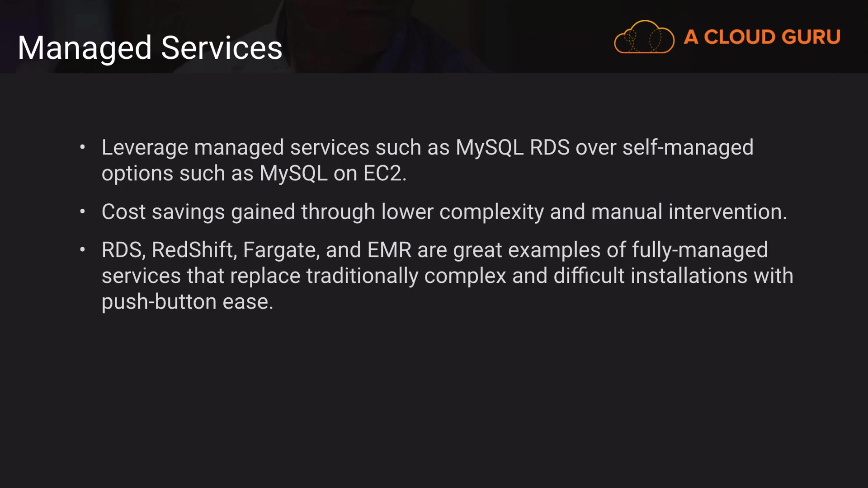Click "EC2." at end of first bullet

tap(385, 173)
